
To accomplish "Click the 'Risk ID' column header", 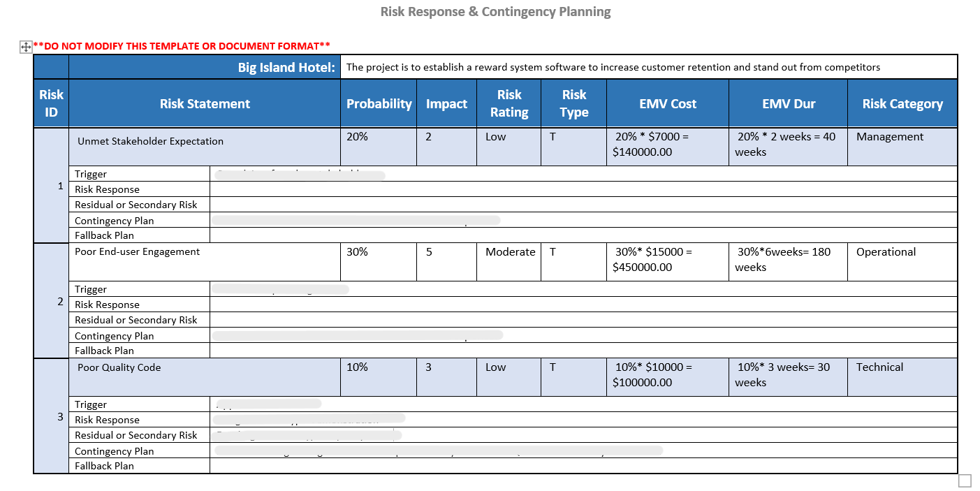I will tap(51, 103).
